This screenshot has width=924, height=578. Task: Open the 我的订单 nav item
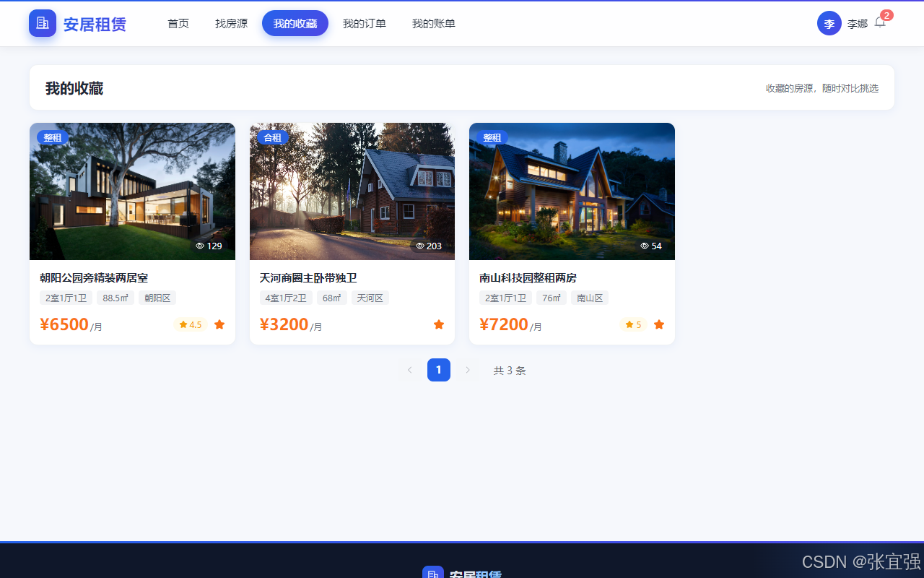click(x=365, y=23)
